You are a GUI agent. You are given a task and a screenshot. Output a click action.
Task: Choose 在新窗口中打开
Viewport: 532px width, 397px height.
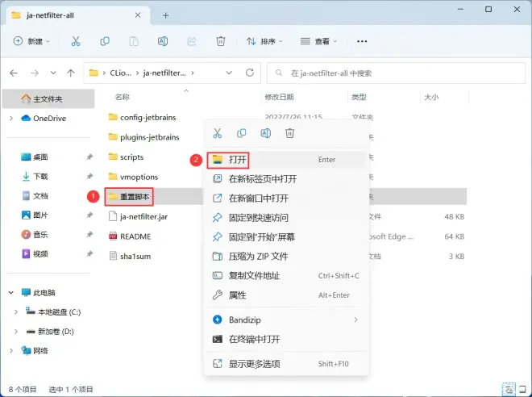pyautogui.click(x=287, y=198)
